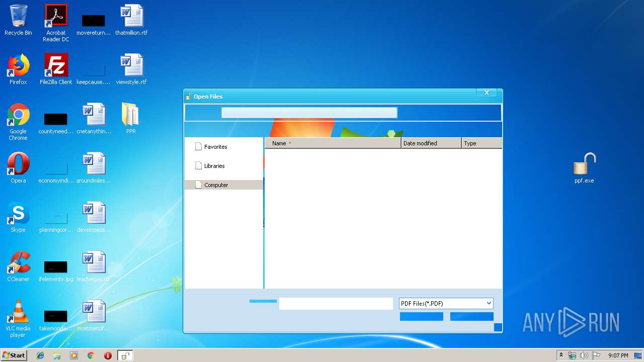The image size is (644, 362).
Task: Launch the Opera desktop shortcut
Action: click(x=18, y=168)
